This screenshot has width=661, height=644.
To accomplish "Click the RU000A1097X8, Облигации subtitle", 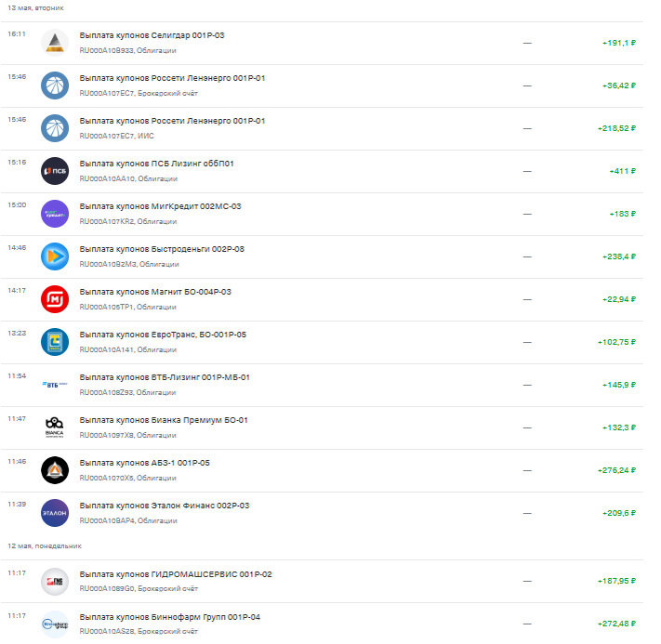I will coord(128,436).
